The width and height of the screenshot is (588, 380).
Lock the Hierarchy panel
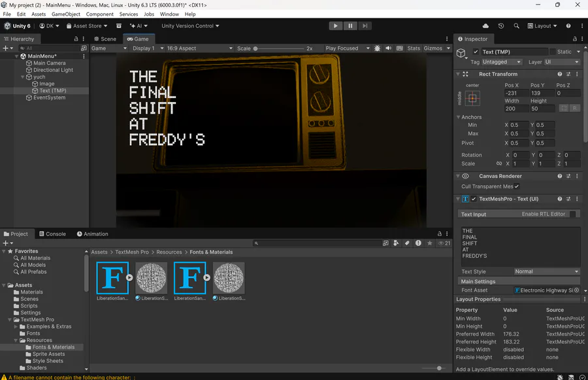pyautogui.click(x=76, y=39)
